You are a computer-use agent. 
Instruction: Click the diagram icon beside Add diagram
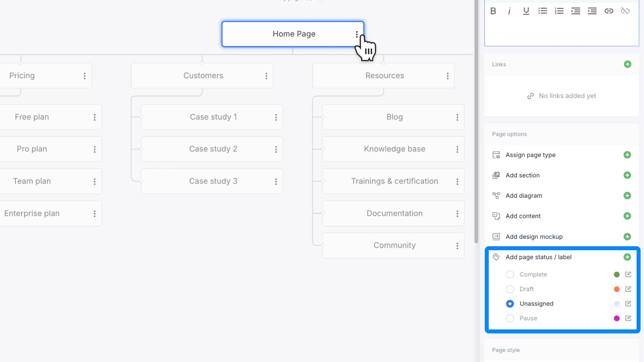click(496, 195)
